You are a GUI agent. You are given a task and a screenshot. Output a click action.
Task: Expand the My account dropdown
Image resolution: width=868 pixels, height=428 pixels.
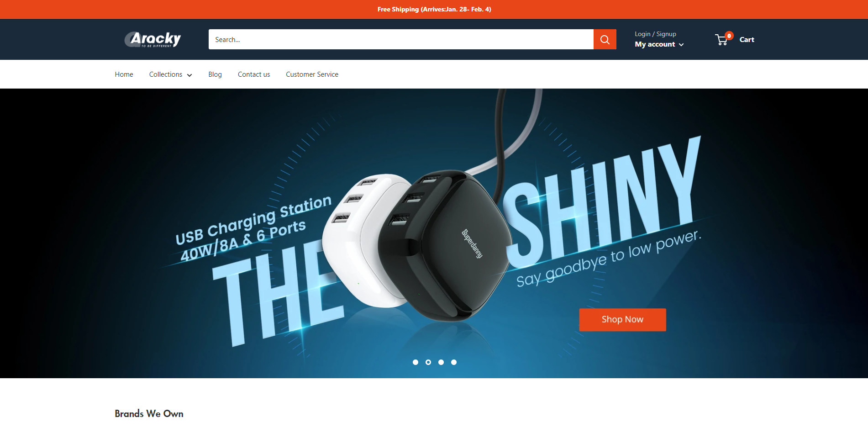tap(659, 44)
